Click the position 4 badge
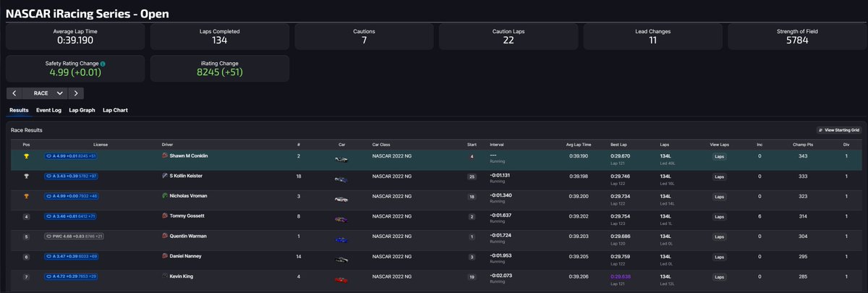The width and height of the screenshot is (868, 293). [x=26, y=216]
